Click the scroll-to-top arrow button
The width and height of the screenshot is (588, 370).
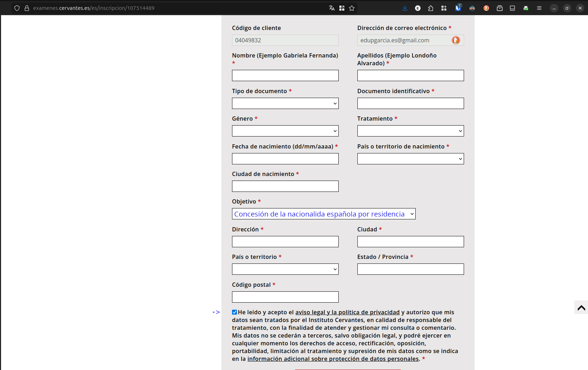coord(581,308)
